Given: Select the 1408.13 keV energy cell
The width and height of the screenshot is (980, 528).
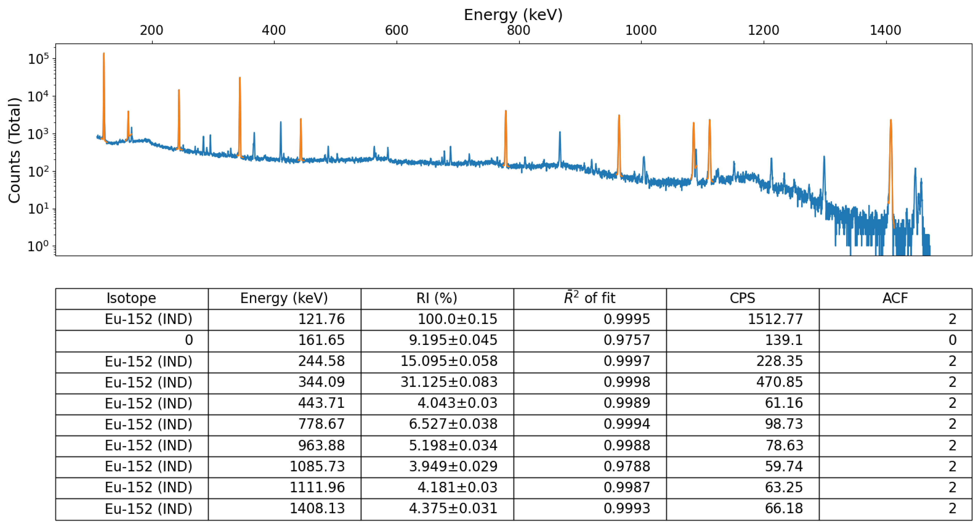Looking at the screenshot, I should click(317, 508).
